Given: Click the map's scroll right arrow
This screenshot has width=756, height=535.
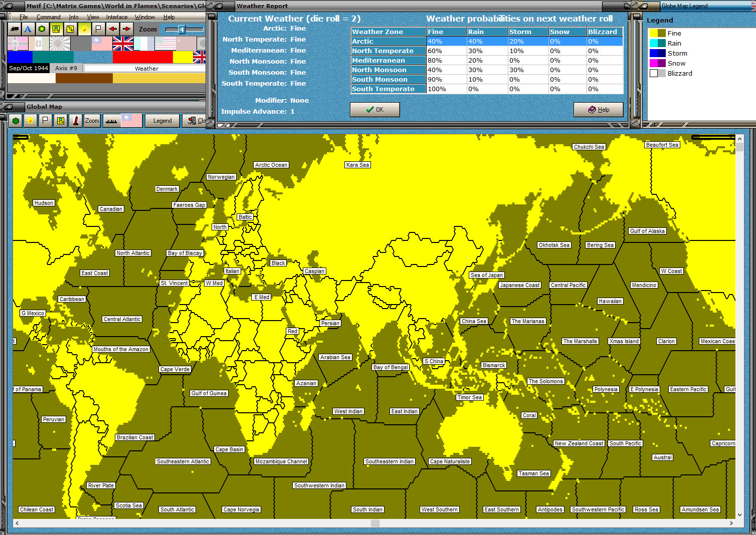Looking at the screenshot, I should [x=731, y=523].
